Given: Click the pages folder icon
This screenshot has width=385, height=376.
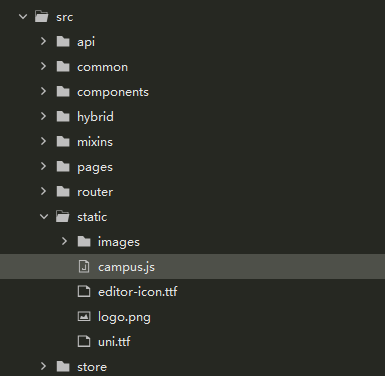Looking at the screenshot, I should coord(63,166).
